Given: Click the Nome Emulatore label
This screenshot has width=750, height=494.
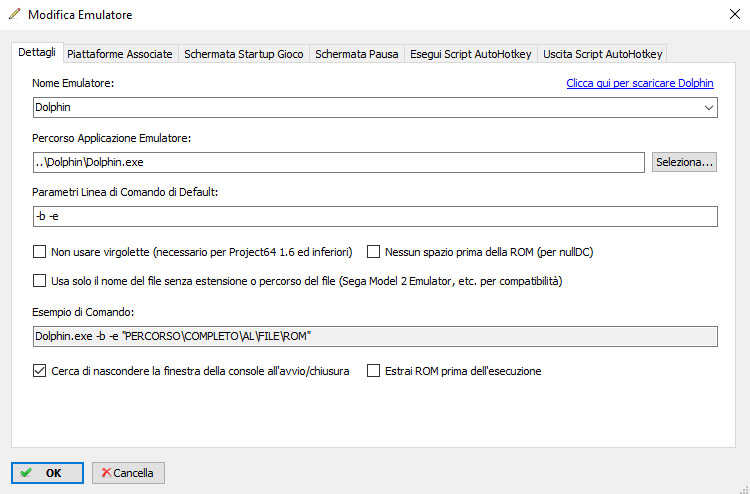Looking at the screenshot, I should (73, 83).
